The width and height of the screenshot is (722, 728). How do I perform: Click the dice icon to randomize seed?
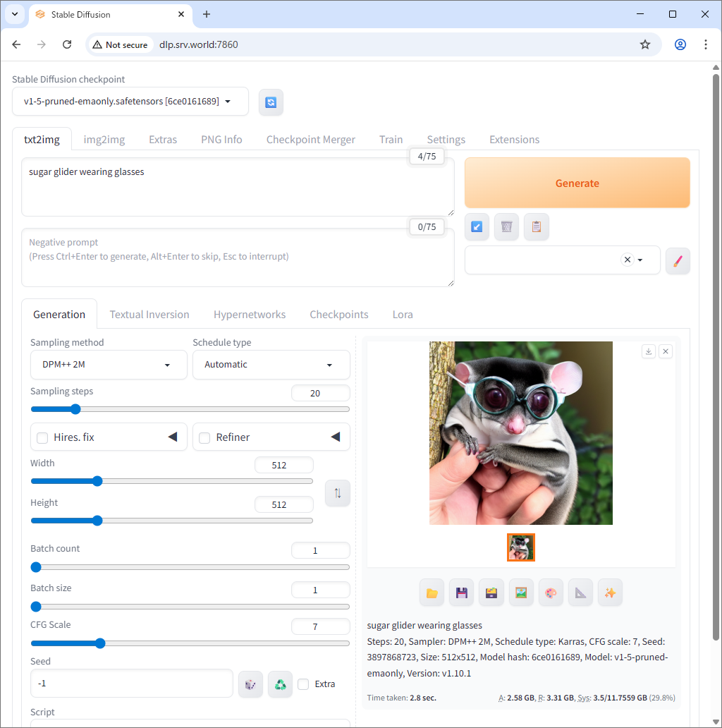[250, 684]
